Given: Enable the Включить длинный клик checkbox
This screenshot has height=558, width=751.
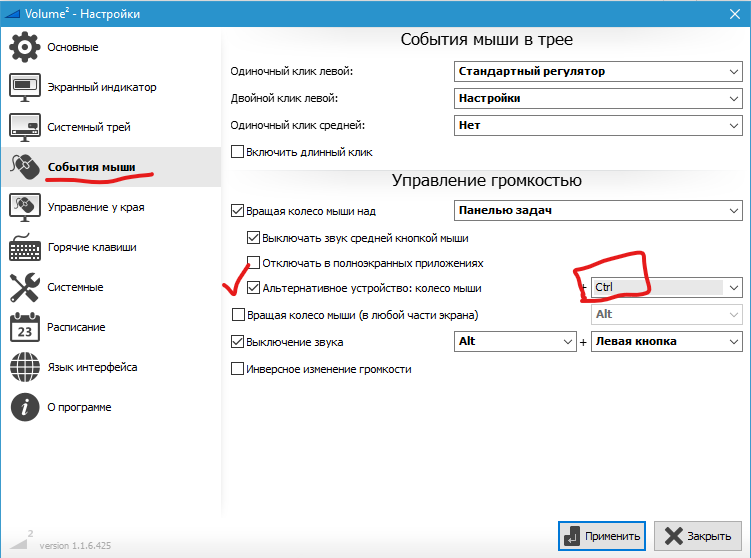Looking at the screenshot, I should [237, 152].
